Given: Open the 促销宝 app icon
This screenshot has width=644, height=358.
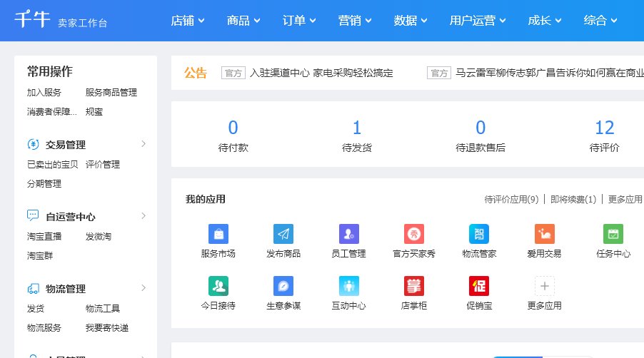Looking at the screenshot, I should click(479, 286).
